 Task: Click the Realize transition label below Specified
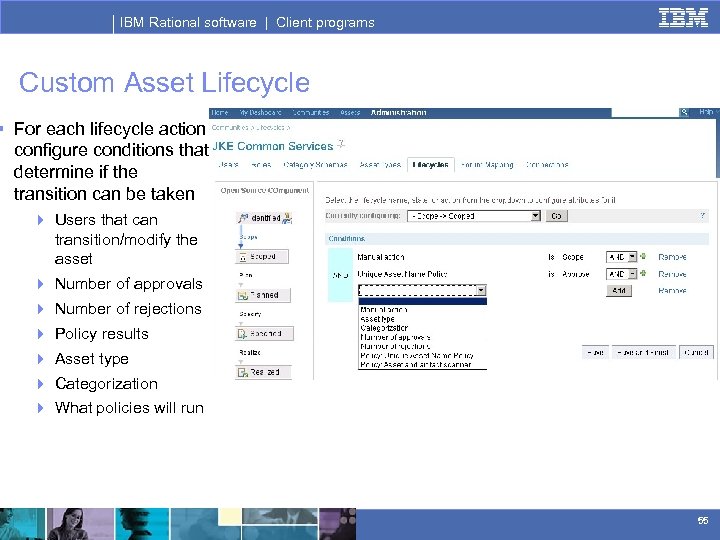coord(250,353)
